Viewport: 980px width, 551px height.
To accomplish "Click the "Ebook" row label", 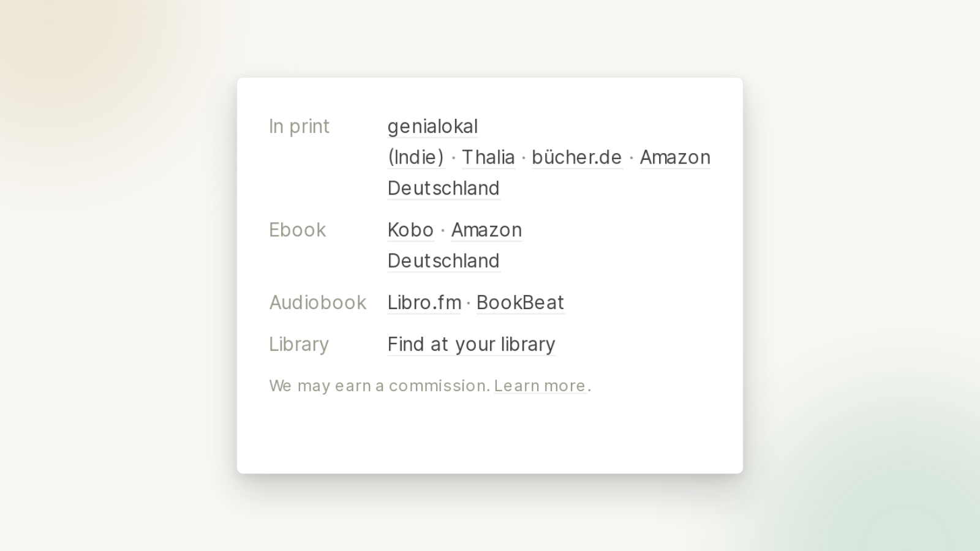I will [298, 230].
